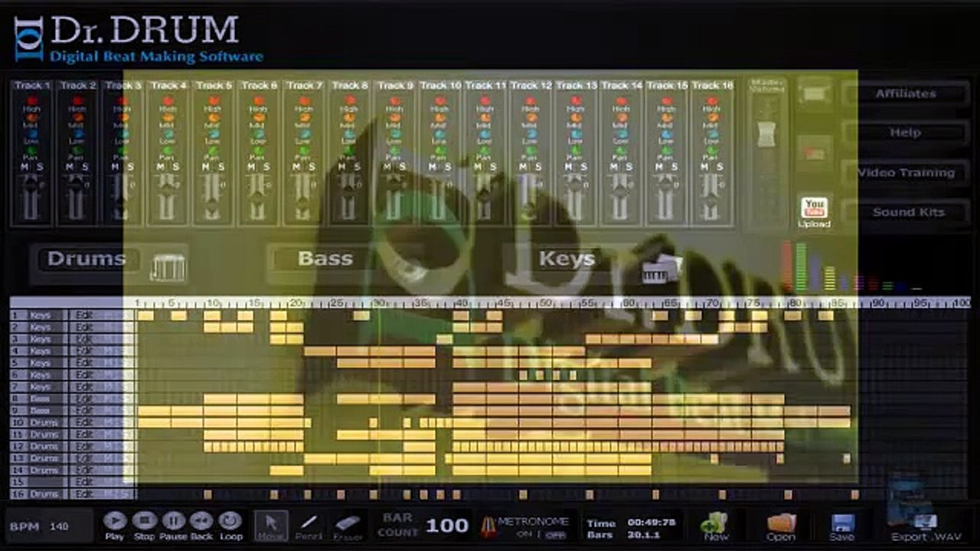Create a new project with New icon
This screenshot has height=551, width=980.
pos(716,523)
